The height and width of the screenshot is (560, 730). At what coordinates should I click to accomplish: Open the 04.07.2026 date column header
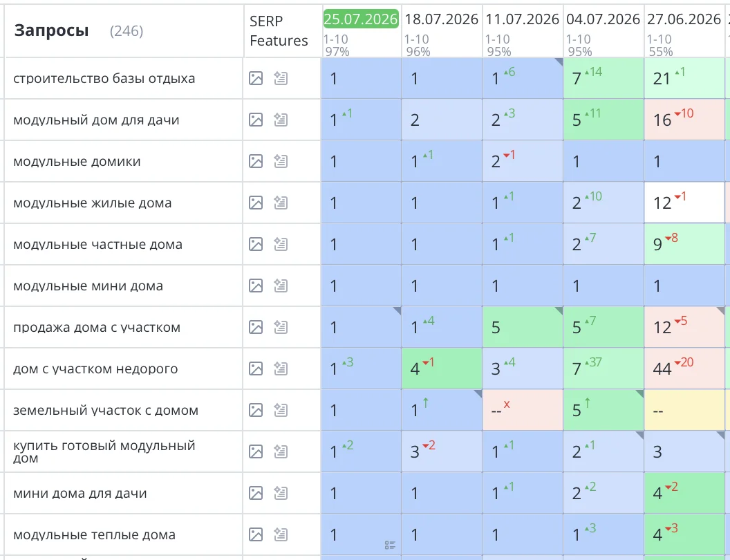(603, 19)
